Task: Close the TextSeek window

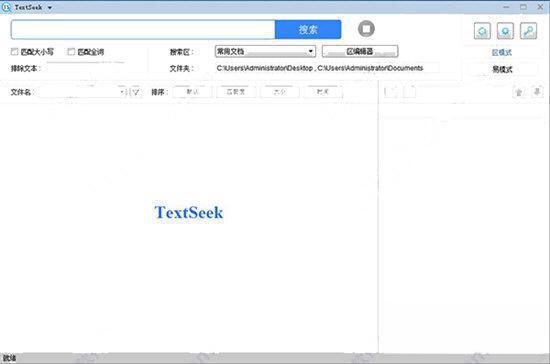Action: pyautogui.click(x=541, y=7)
